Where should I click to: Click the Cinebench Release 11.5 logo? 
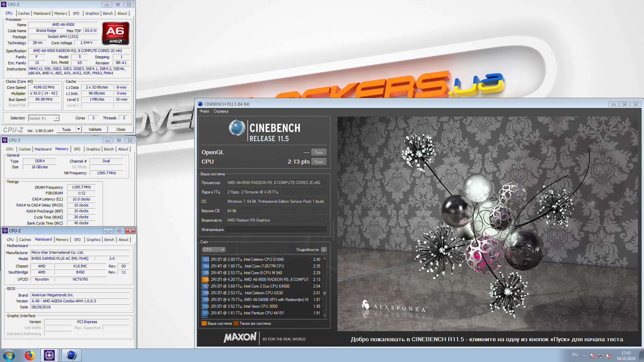click(264, 131)
